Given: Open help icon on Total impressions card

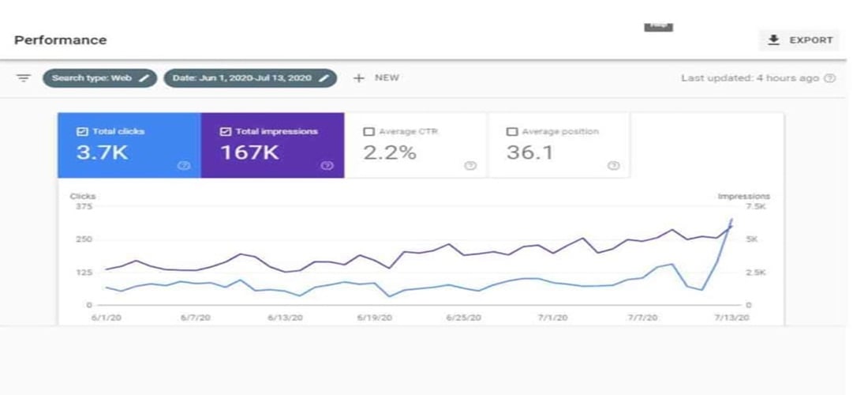Looking at the screenshot, I should [327, 166].
